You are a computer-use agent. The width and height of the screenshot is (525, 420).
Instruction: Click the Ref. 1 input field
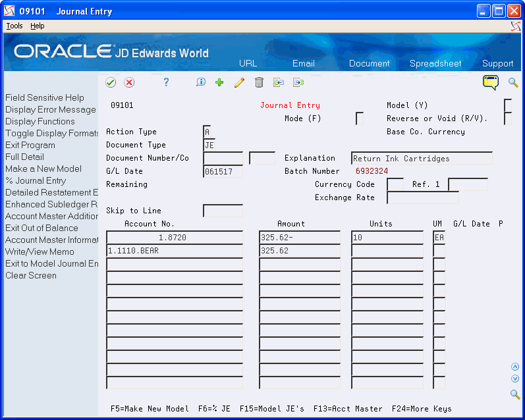468,184
